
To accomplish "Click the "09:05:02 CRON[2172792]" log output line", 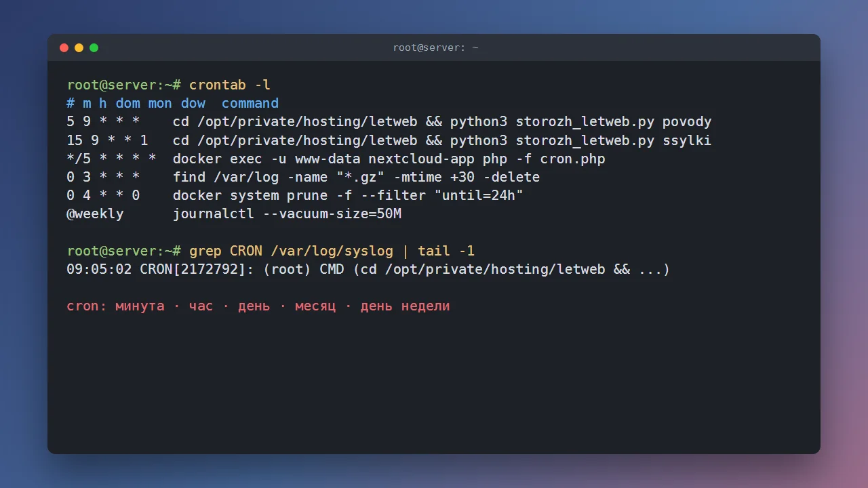I will tap(368, 269).
